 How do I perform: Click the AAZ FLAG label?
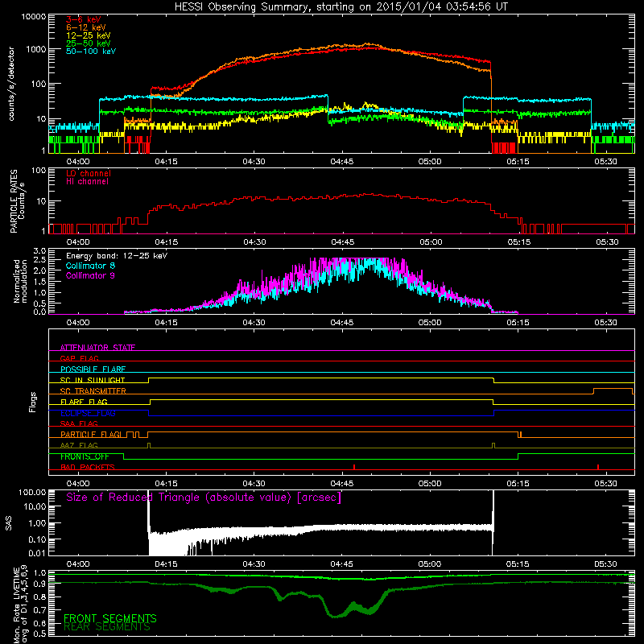pos(79,445)
